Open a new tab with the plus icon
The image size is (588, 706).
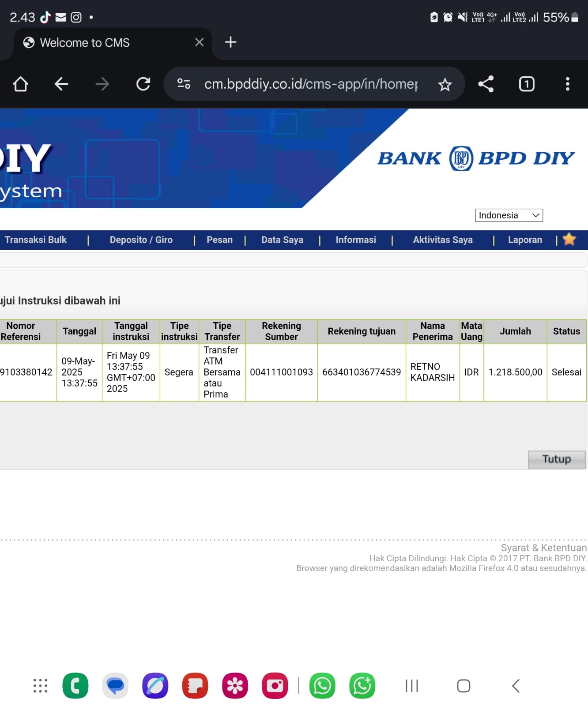[x=230, y=42]
